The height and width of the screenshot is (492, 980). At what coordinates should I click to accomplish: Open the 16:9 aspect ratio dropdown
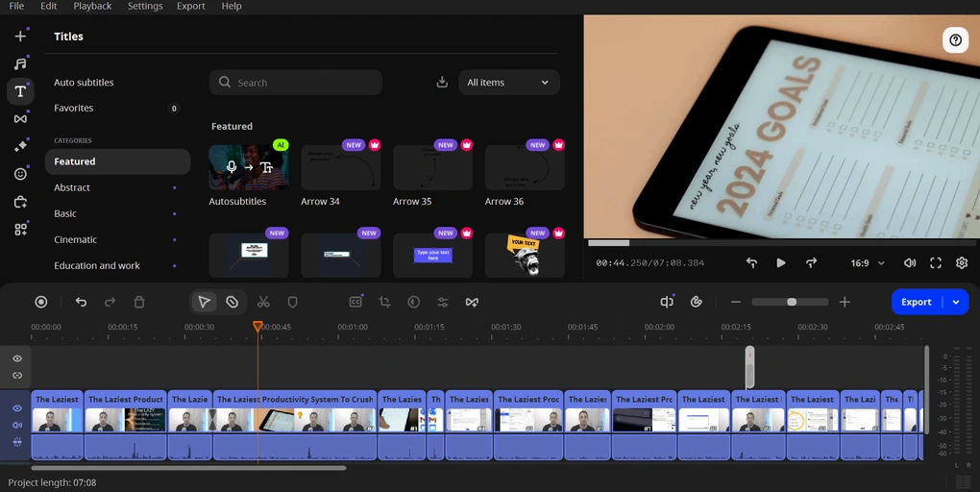867,263
